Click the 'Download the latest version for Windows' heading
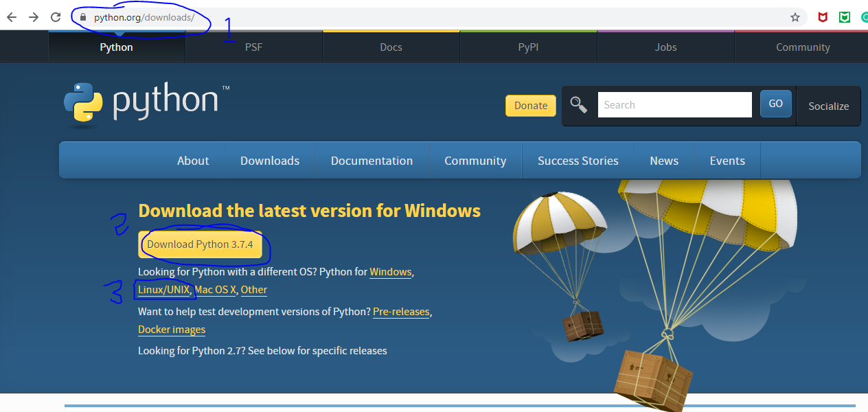 310,210
